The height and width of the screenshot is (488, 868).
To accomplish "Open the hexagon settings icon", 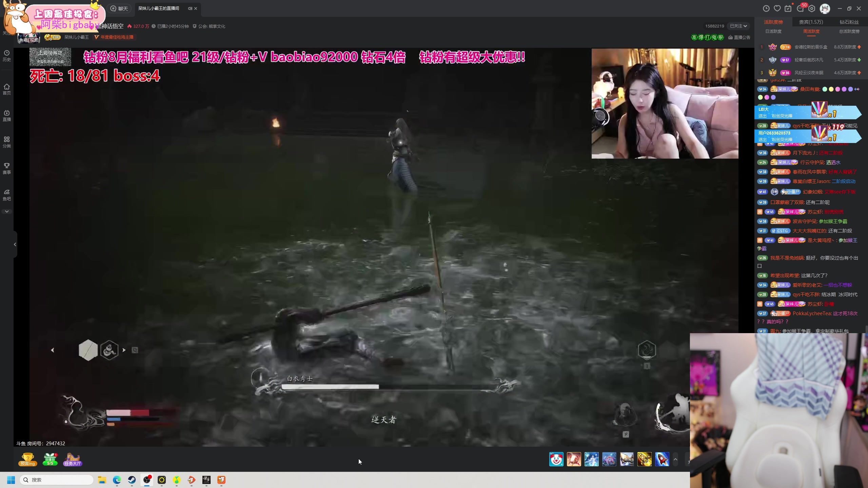I will click(x=812, y=8).
